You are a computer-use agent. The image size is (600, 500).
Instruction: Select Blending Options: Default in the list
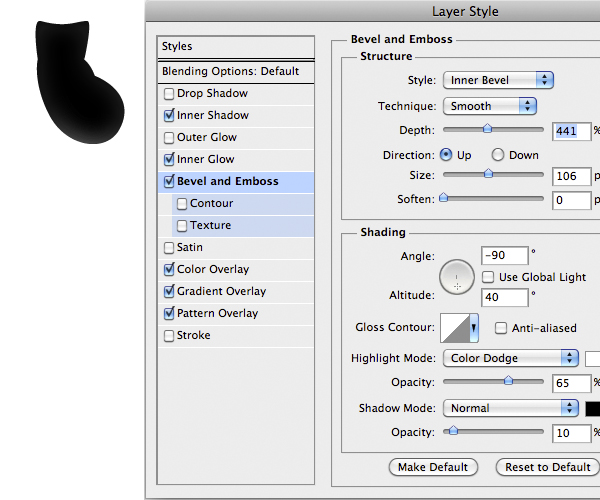(231, 72)
